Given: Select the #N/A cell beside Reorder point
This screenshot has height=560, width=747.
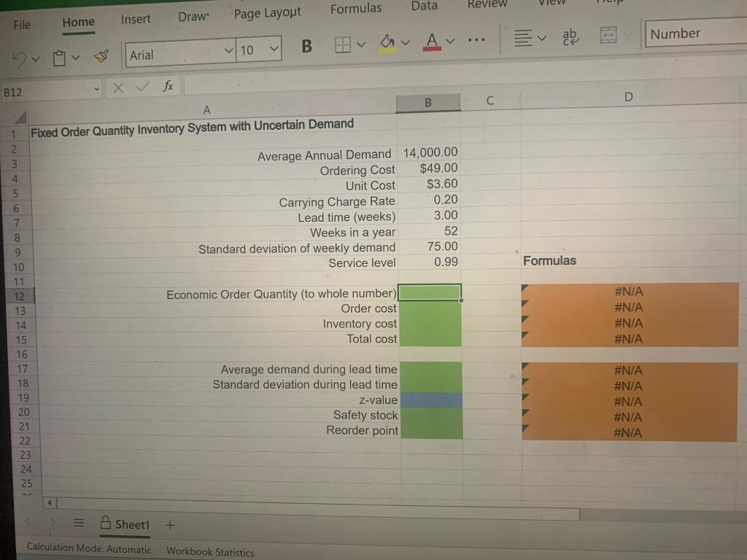Looking at the screenshot, I should (x=629, y=433).
